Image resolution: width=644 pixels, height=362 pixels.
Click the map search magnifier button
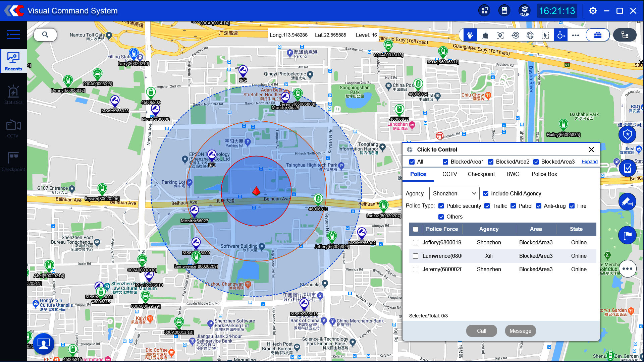45,35
